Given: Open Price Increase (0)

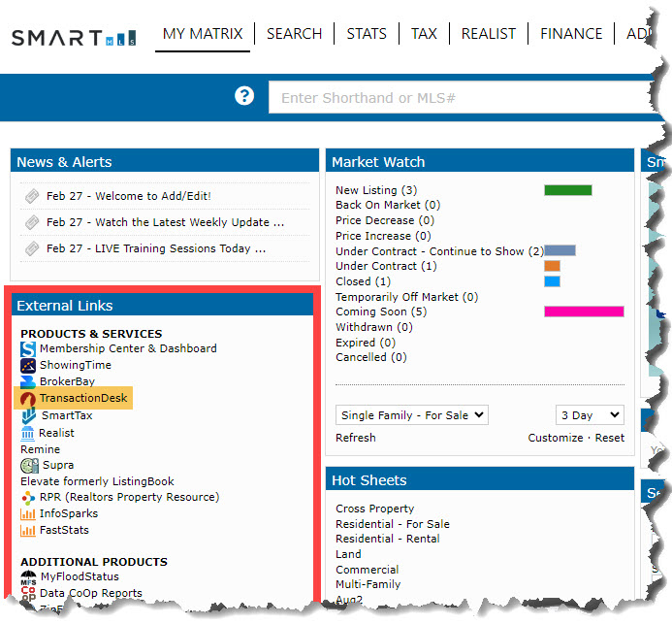Looking at the screenshot, I should pyautogui.click(x=383, y=237).
